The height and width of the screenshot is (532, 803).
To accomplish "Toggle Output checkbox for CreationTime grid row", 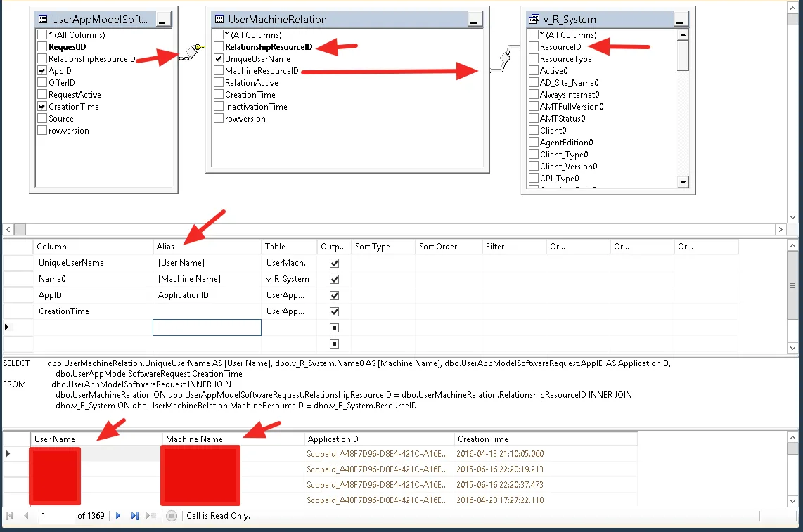I will 335,311.
